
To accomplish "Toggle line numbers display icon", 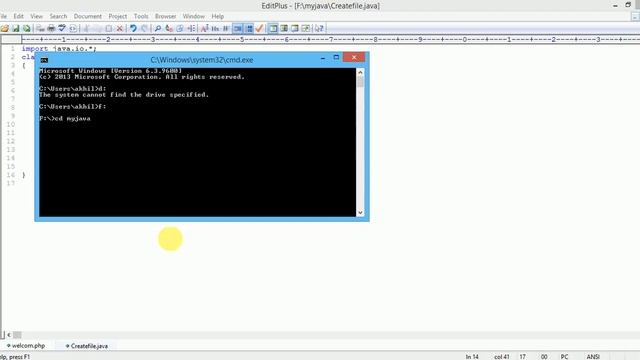I will click(249, 28).
